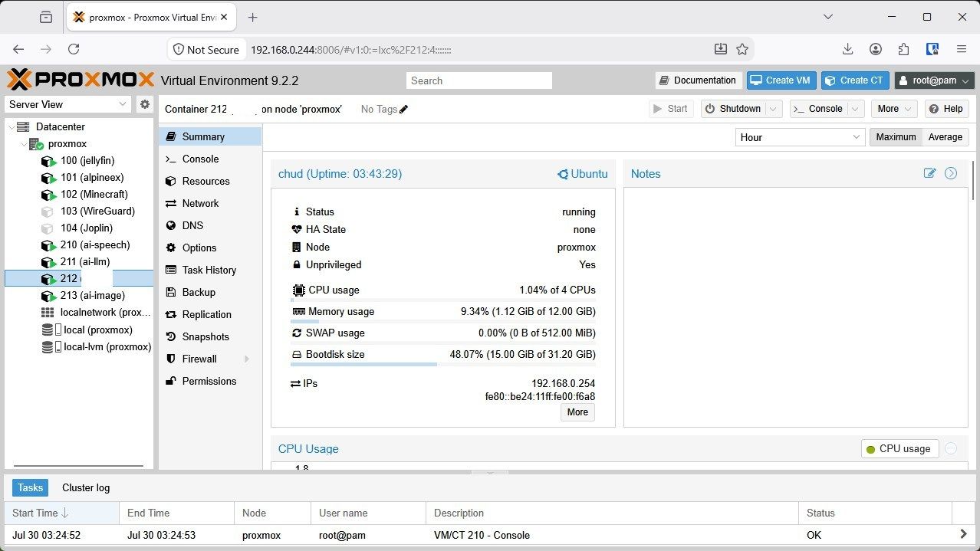Expand the Console options arrow

click(856, 109)
